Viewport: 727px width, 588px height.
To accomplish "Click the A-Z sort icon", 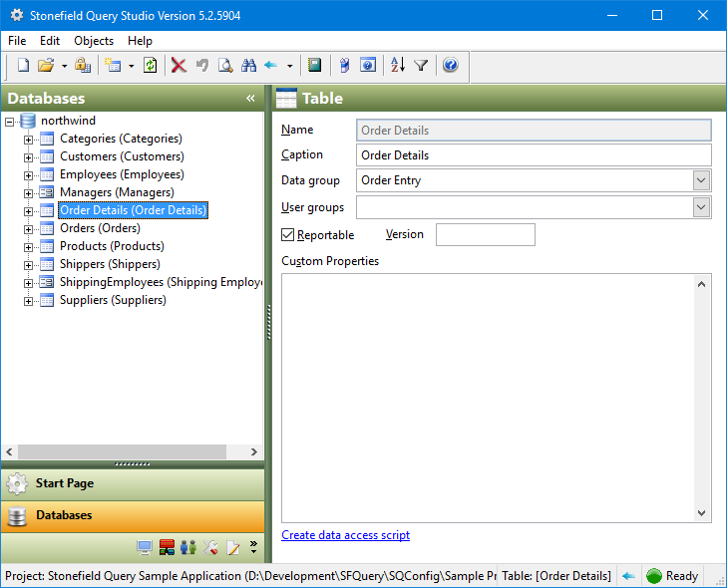I will tap(398, 66).
